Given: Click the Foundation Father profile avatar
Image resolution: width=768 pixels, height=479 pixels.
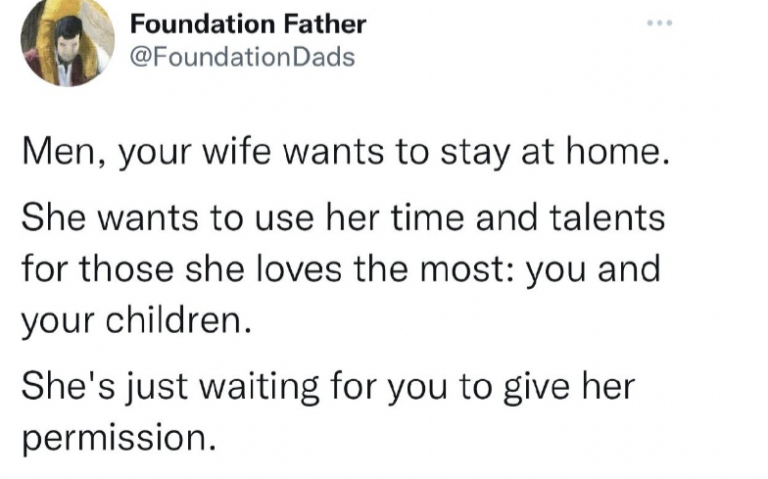Looking at the screenshot, I should point(68,41).
